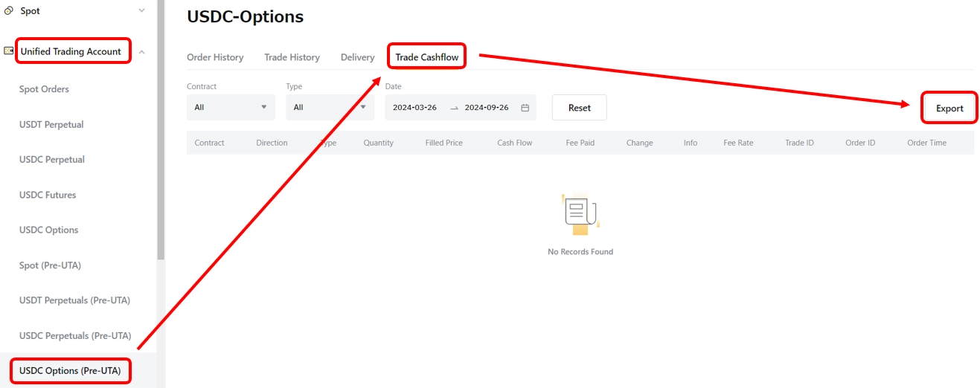The height and width of the screenshot is (388, 980).
Task: Click the start date 2024-03-26 field
Action: (414, 108)
